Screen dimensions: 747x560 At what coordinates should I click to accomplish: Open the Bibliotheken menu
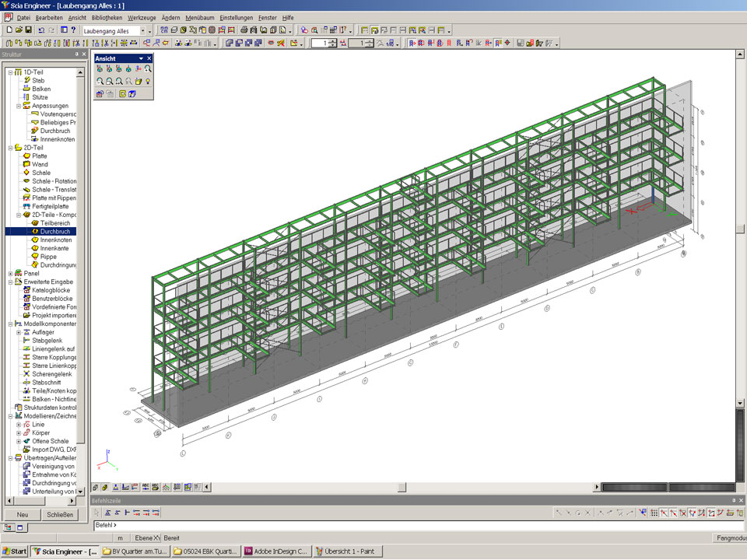pyautogui.click(x=107, y=17)
